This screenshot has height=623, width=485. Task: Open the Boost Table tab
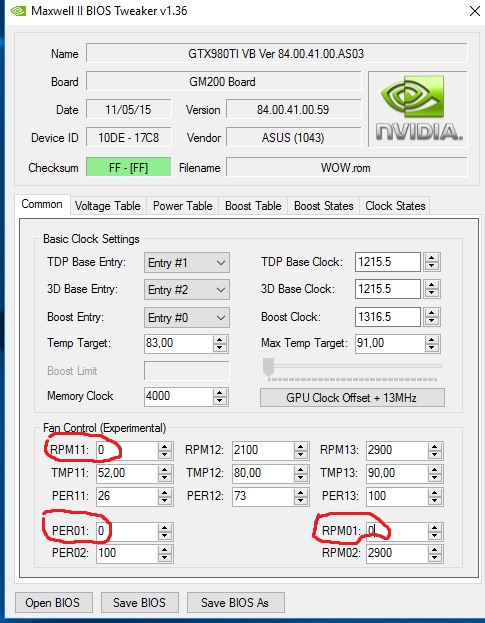pos(253,206)
